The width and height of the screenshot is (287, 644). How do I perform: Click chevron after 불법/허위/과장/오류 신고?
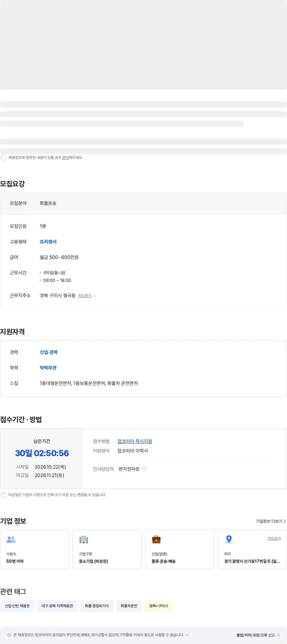tap(279, 635)
